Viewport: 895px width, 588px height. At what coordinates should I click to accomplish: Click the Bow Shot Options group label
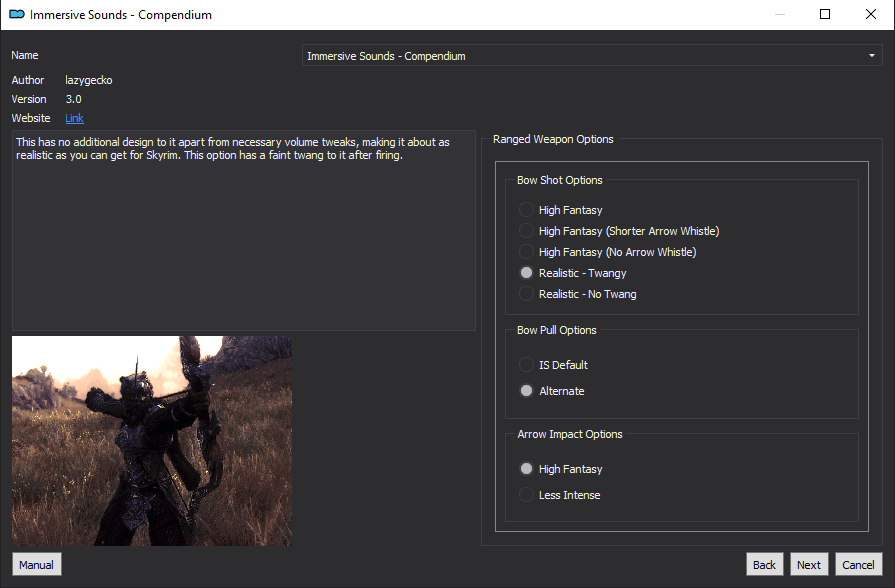[x=559, y=180]
